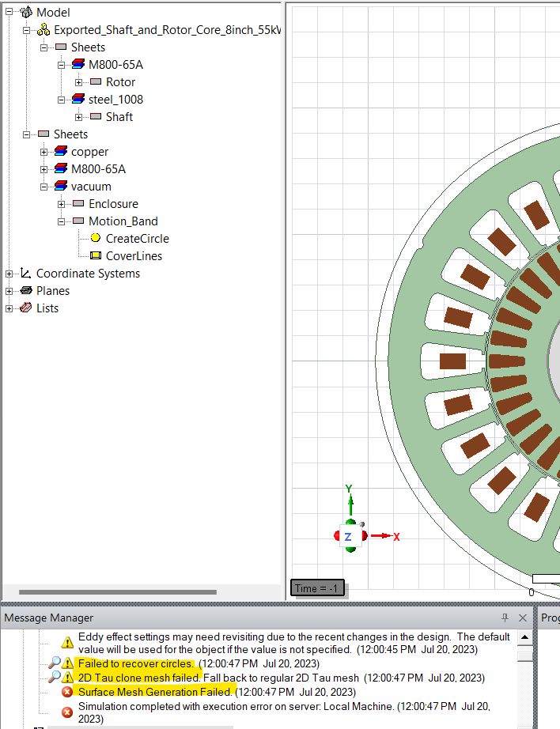Expand the Enclosure node
This screenshot has width=560, height=729.
[x=62, y=204]
